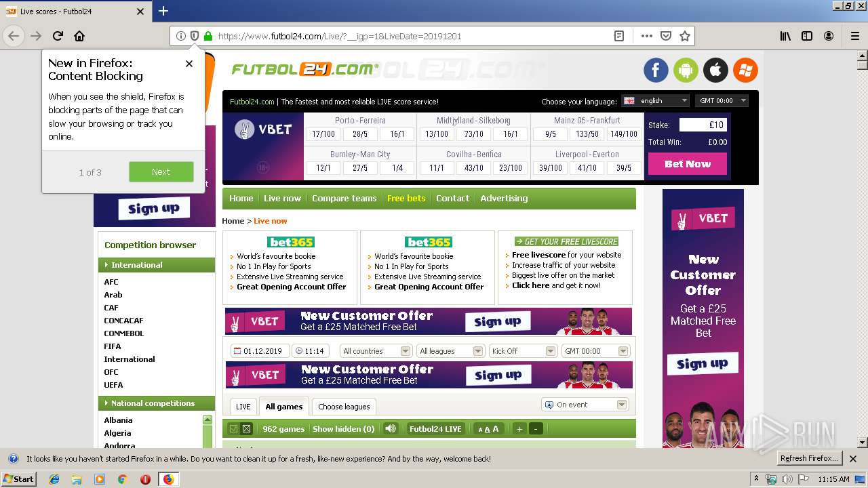
Task: Open the All countries dropdown
Action: coord(376,351)
